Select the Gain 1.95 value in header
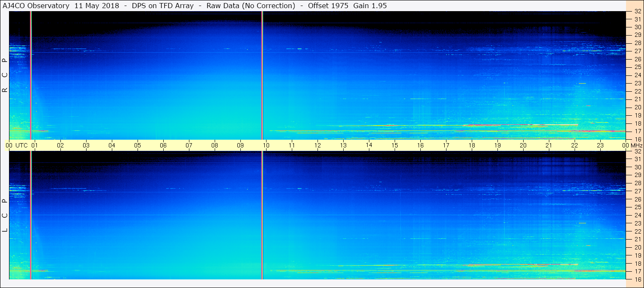 (370, 6)
